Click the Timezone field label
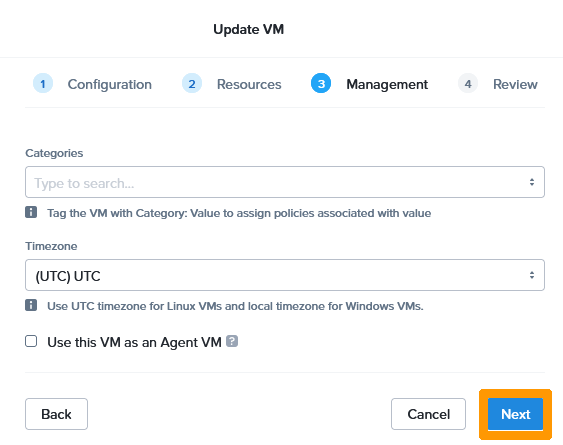This screenshot has width=563, height=445. (x=51, y=246)
